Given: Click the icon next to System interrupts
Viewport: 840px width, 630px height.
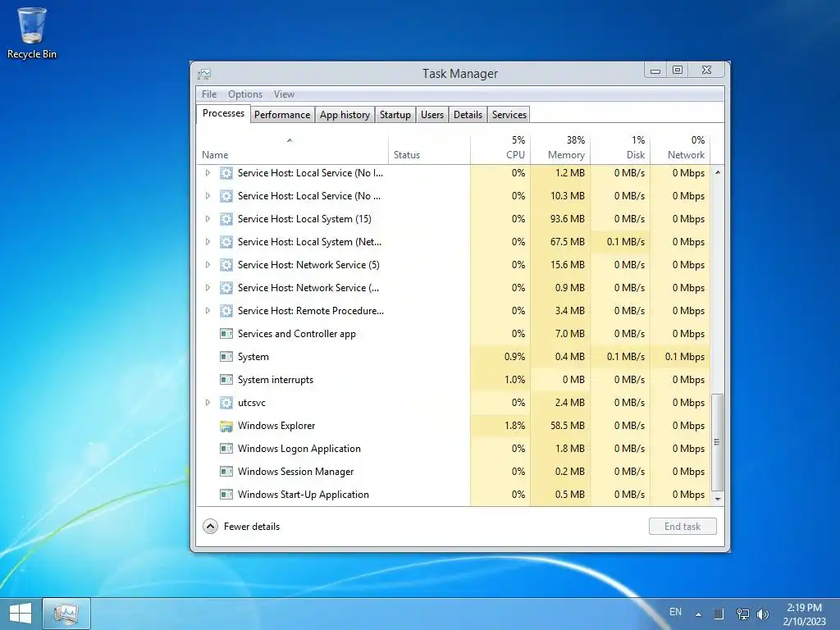Looking at the screenshot, I should [226, 380].
